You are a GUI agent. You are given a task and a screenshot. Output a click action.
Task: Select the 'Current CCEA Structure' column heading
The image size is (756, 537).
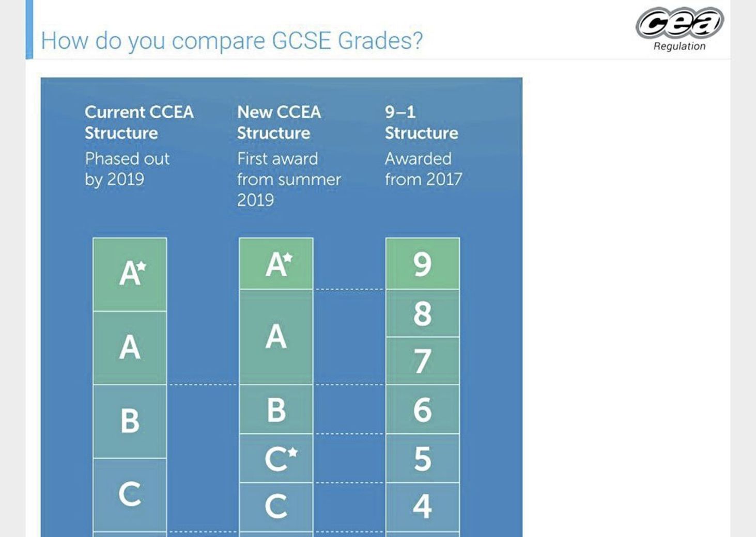click(x=139, y=122)
